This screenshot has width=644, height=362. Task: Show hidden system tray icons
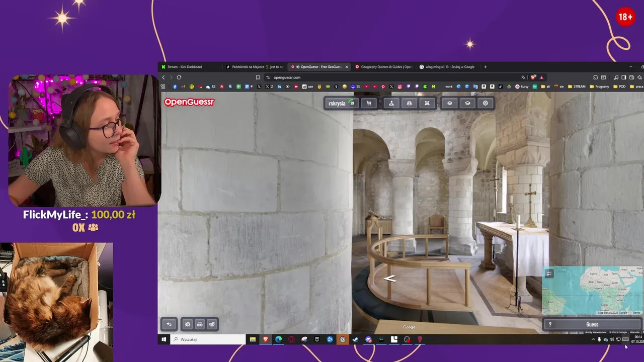pyautogui.click(x=593, y=339)
